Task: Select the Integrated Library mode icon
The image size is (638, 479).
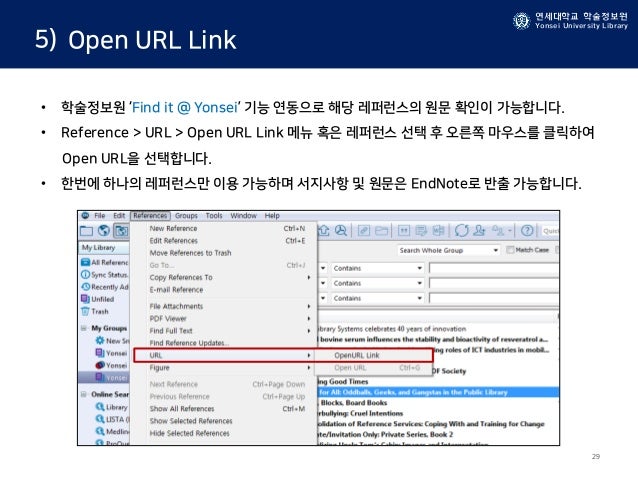Action: (121, 231)
